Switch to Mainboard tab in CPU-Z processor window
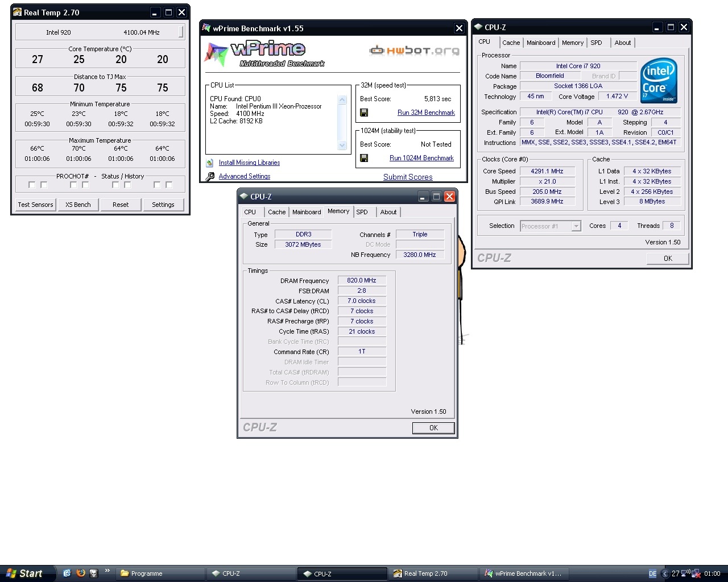This screenshot has width=728, height=582. coord(541,43)
